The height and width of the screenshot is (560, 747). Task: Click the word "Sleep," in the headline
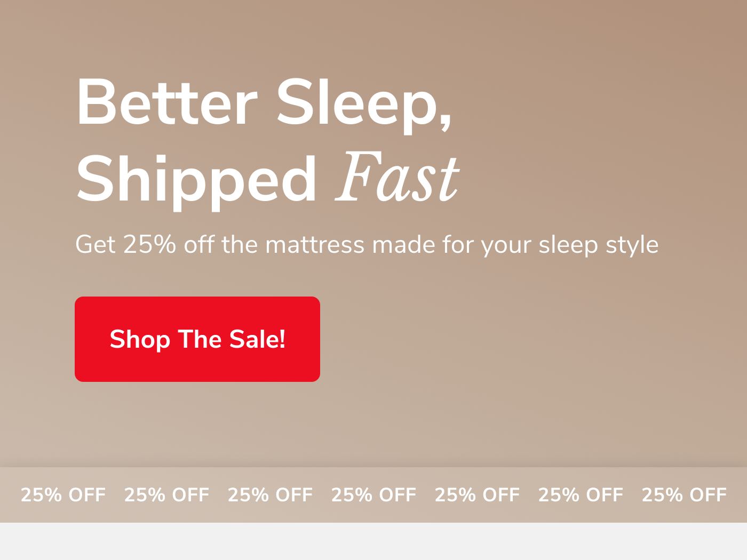(x=364, y=102)
